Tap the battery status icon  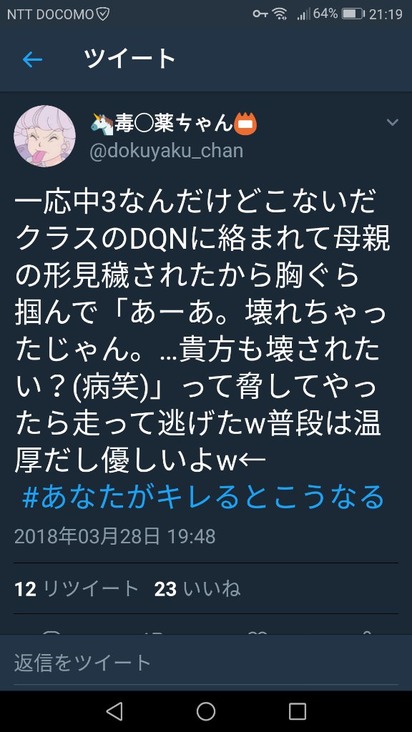[353, 14]
